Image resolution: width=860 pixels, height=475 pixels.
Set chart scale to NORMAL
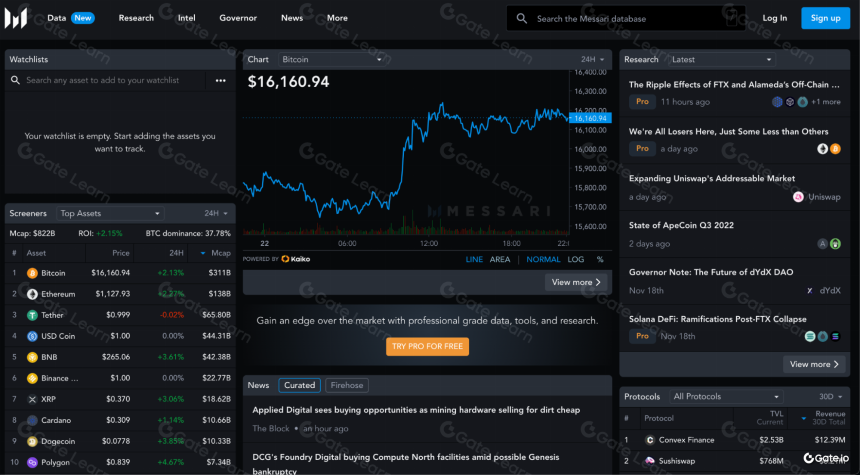click(543, 259)
